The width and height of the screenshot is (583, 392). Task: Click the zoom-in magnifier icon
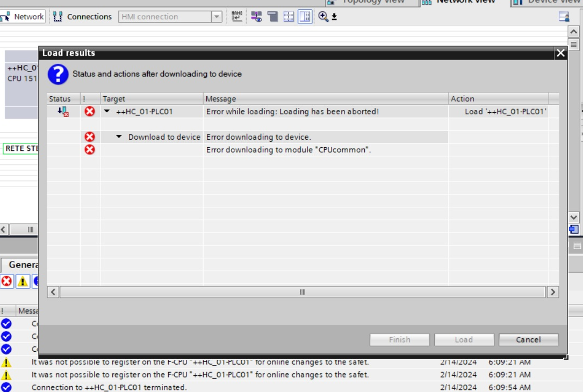323,16
